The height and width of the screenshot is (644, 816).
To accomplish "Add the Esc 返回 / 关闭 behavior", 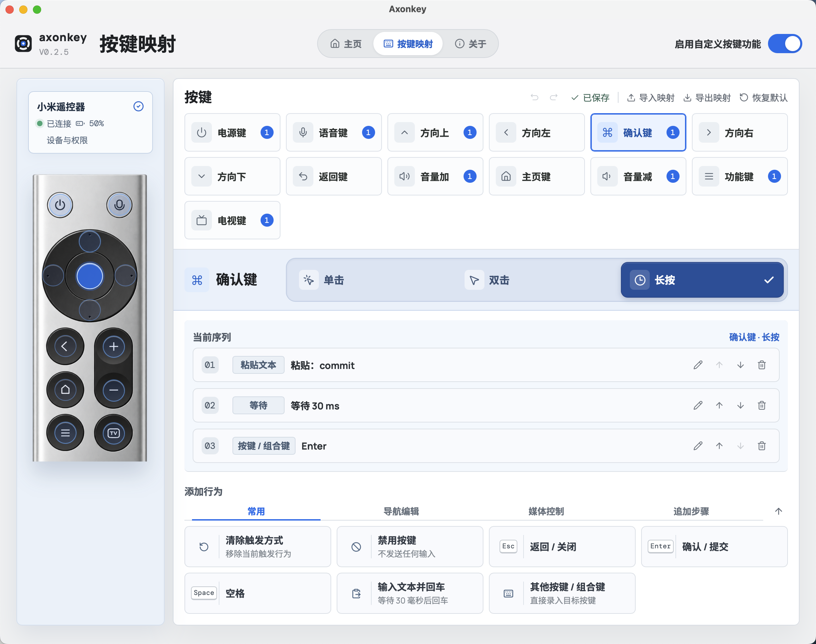I will pyautogui.click(x=562, y=546).
